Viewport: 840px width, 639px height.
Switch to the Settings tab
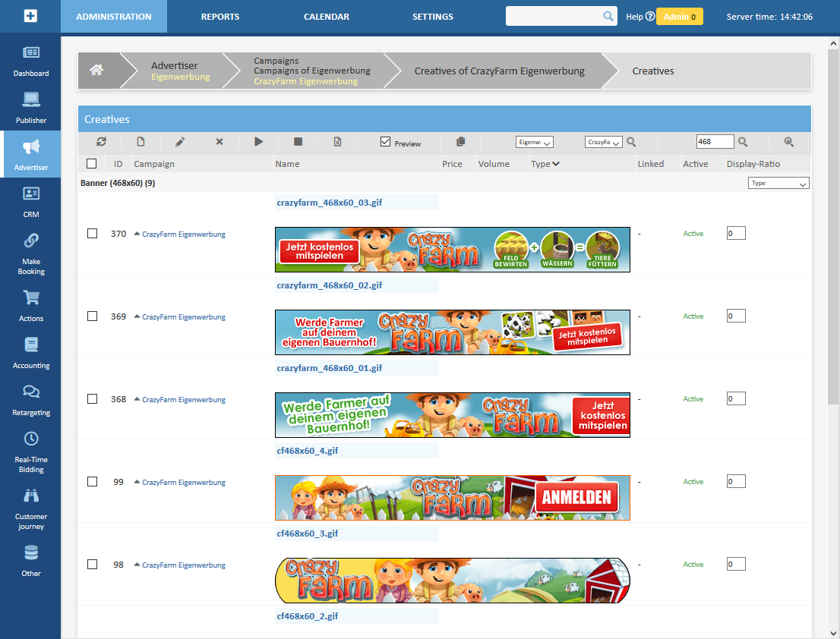pyautogui.click(x=433, y=16)
